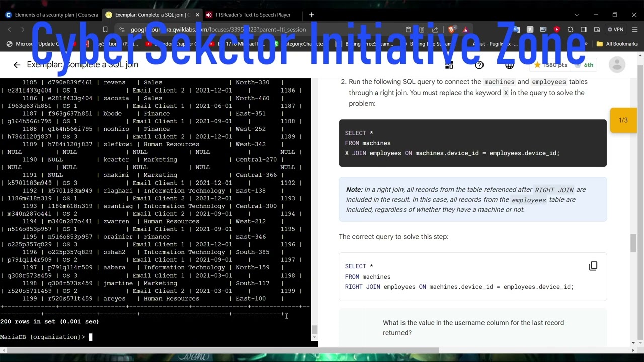644x362 pixels.
Task: Switch to the TTSReader Text to Speech tab
Action: (253, 15)
